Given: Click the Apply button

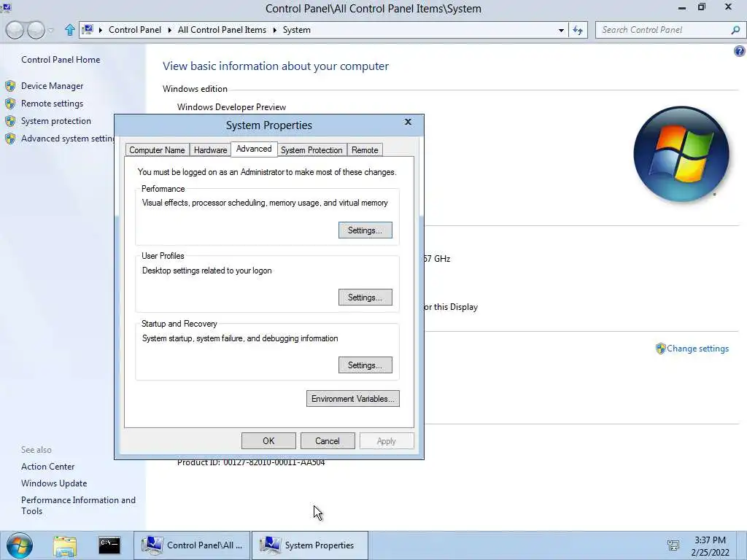Looking at the screenshot, I should click(387, 441).
